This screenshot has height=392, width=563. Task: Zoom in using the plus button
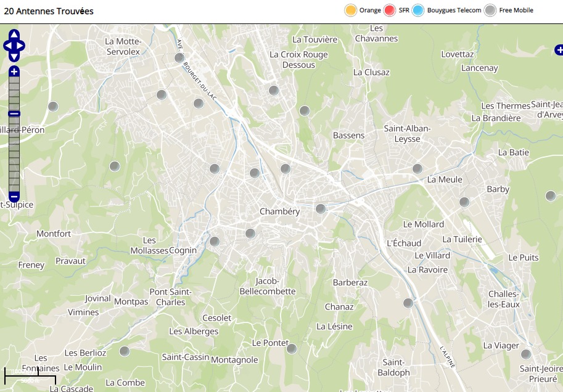(x=14, y=71)
